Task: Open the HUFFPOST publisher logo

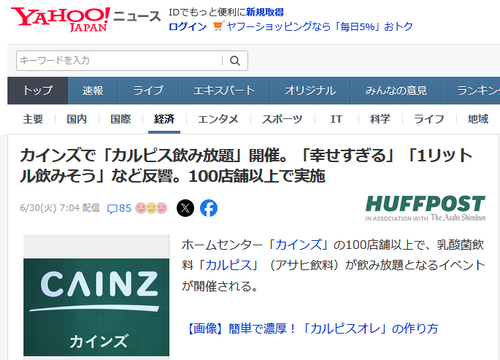Action: pos(425,208)
